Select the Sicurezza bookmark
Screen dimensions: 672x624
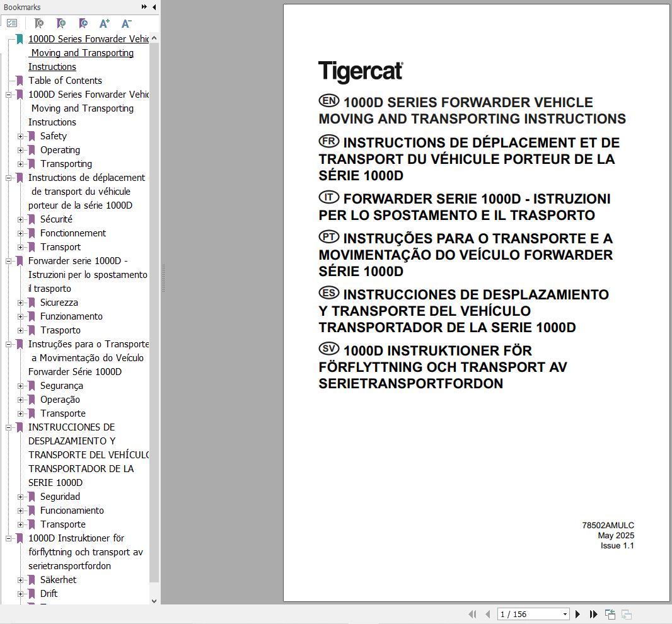point(57,303)
